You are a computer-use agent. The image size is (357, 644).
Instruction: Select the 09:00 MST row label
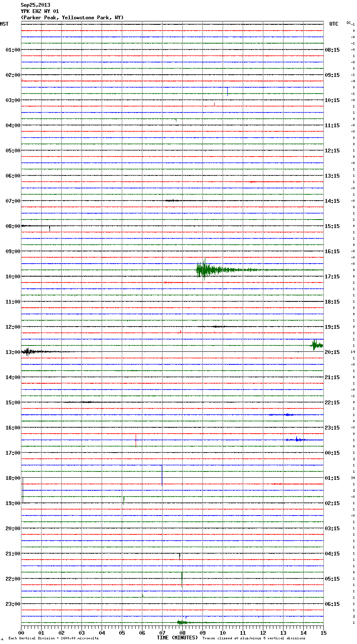(13, 251)
